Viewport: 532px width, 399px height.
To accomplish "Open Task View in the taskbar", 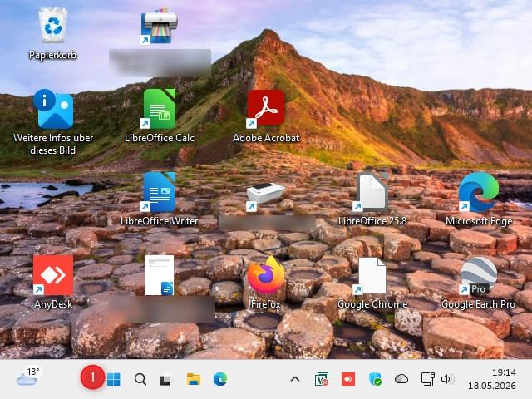I will (166, 379).
